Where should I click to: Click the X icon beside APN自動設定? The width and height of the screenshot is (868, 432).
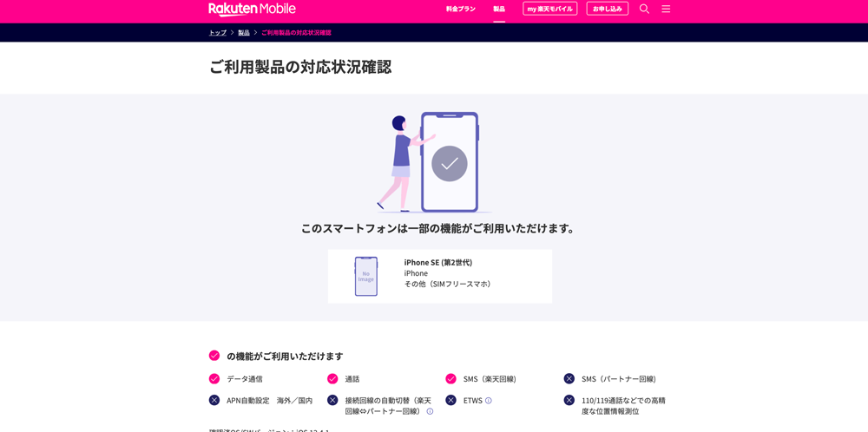[214, 400]
